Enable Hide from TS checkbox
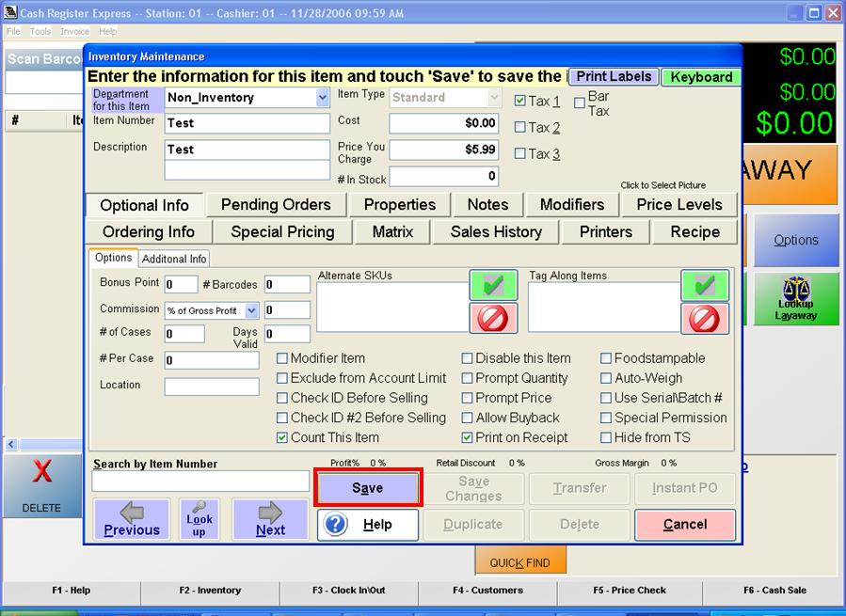 tap(606, 437)
